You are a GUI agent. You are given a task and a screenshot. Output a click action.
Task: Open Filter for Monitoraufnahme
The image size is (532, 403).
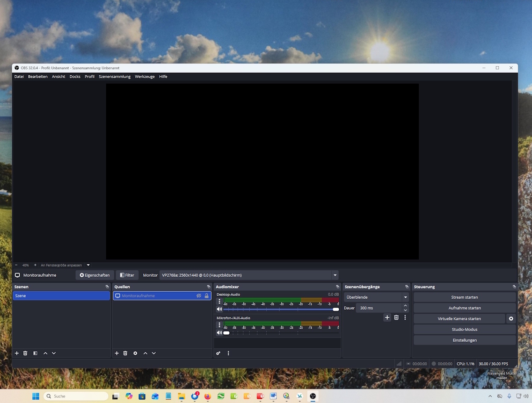(127, 275)
